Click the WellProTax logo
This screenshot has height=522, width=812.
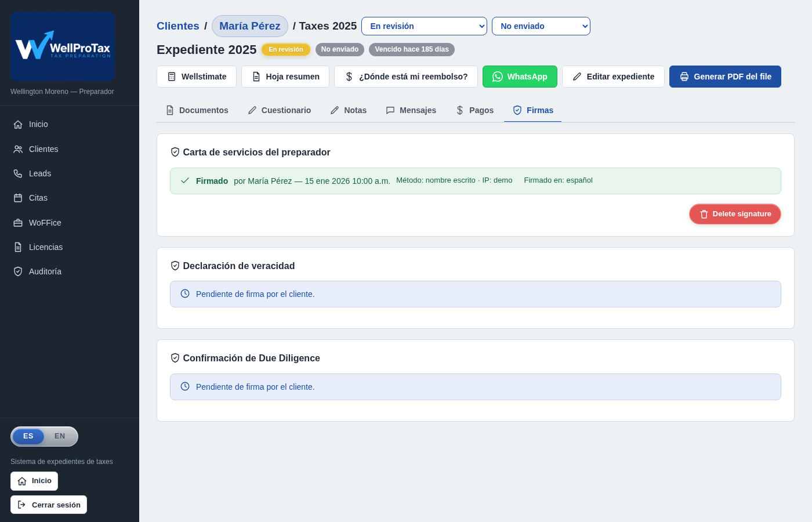coord(63,46)
